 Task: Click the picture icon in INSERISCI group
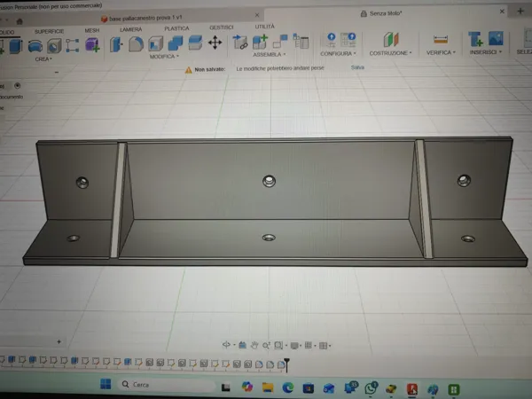(x=496, y=38)
